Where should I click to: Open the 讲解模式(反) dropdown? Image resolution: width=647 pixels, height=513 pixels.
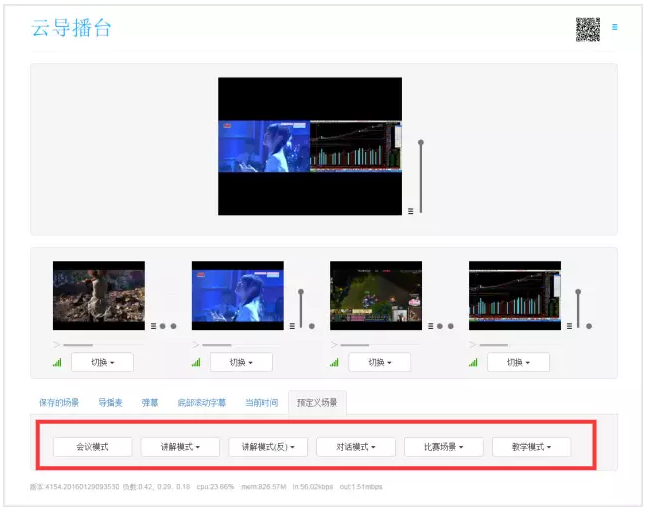pyautogui.click(x=268, y=447)
